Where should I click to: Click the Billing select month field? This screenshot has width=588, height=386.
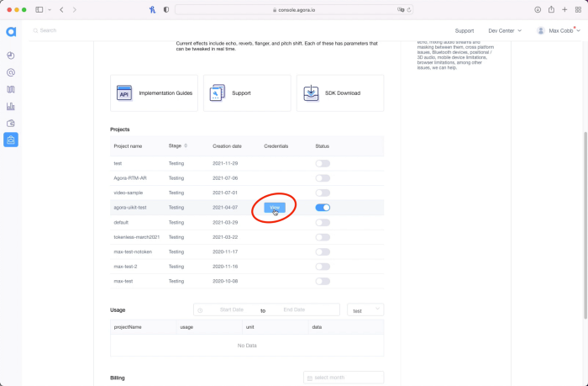coord(344,378)
